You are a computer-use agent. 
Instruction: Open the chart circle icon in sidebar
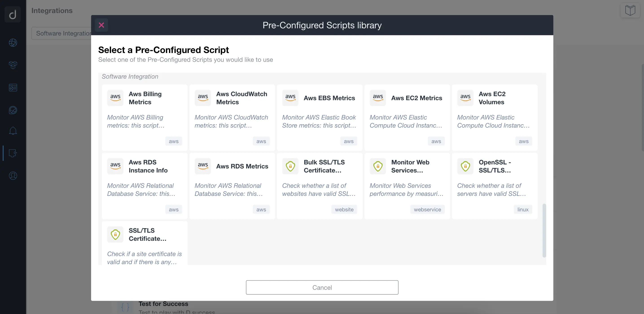13,110
